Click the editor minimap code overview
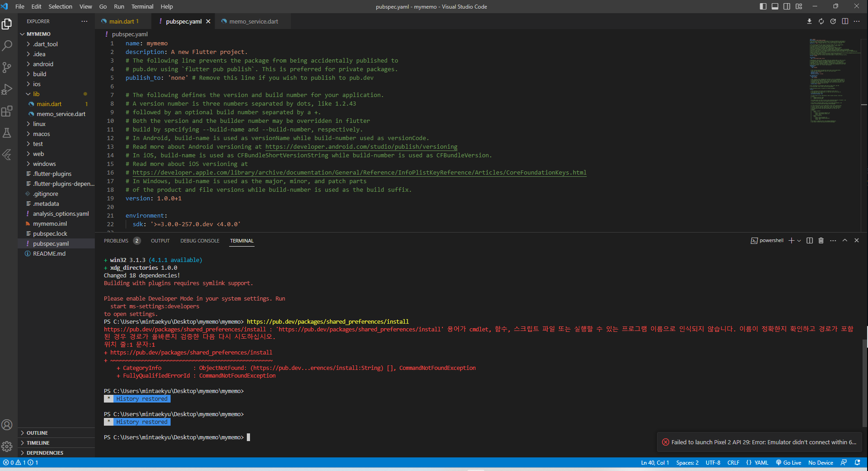This screenshot has height=471, width=868. pos(834,81)
